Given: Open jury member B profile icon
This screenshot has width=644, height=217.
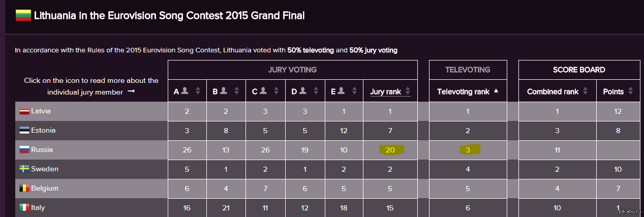Looking at the screenshot, I should 224,91.
